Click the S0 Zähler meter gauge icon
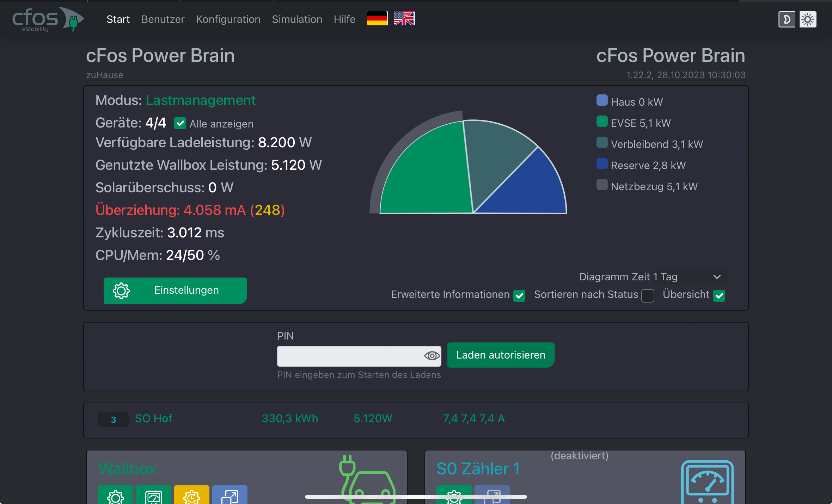This screenshot has height=504, width=832. coord(707,482)
